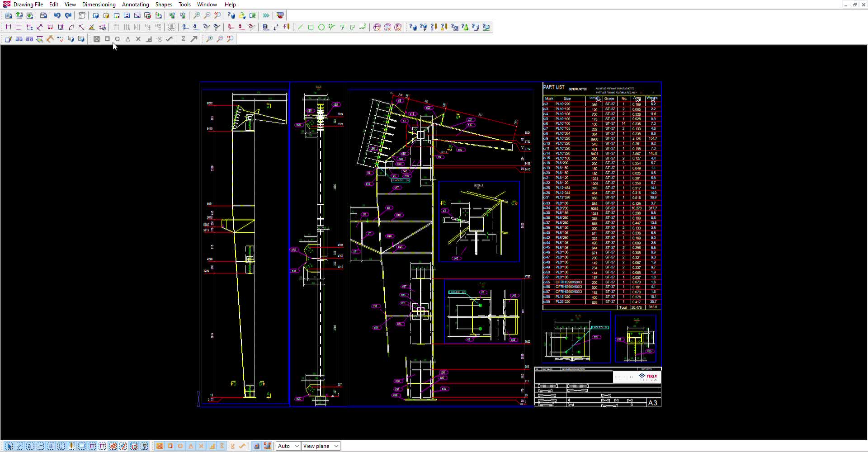The height and width of the screenshot is (452, 868).
Task: Open the Dimensioning menu
Action: (99, 5)
